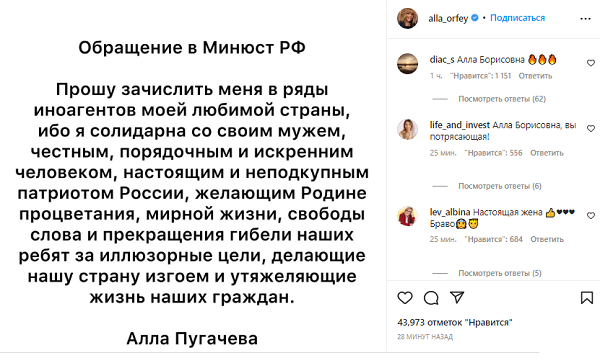This screenshot has width=600, height=363.
Task: Open the three-dot more options menu
Action: tap(585, 19)
